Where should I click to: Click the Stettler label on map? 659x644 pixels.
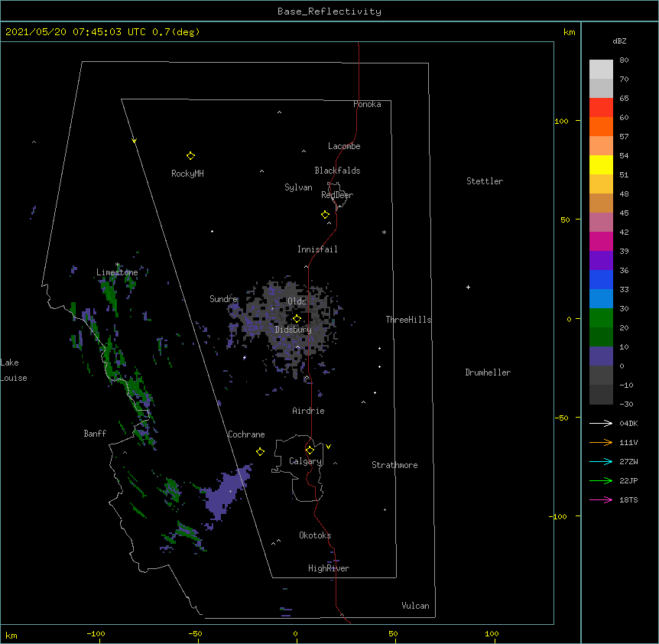(485, 181)
